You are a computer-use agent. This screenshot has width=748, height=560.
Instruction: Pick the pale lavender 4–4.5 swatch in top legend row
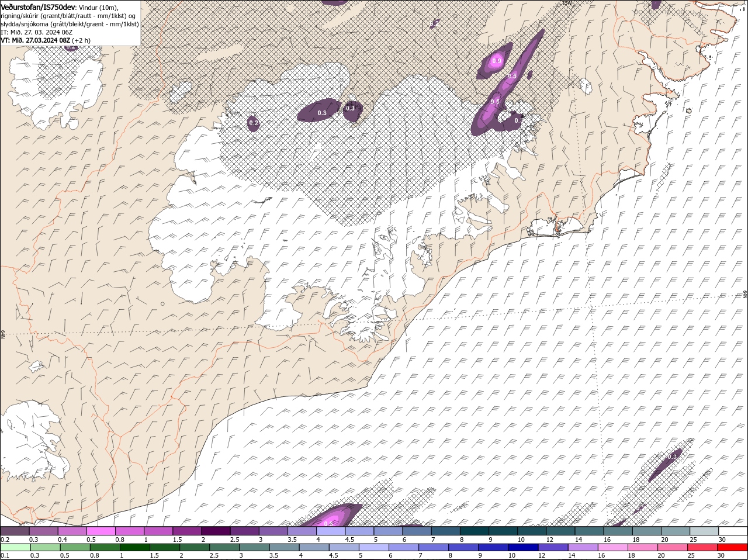[x=331, y=531]
